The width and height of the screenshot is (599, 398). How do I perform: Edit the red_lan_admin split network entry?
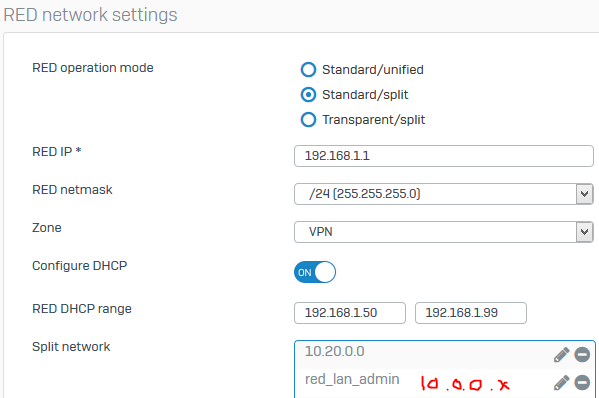(x=561, y=383)
